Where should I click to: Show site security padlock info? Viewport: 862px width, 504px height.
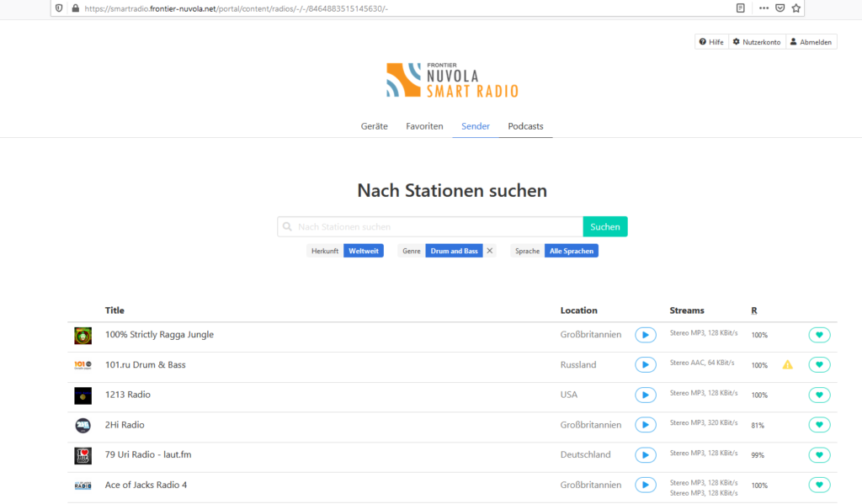(x=75, y=8)
